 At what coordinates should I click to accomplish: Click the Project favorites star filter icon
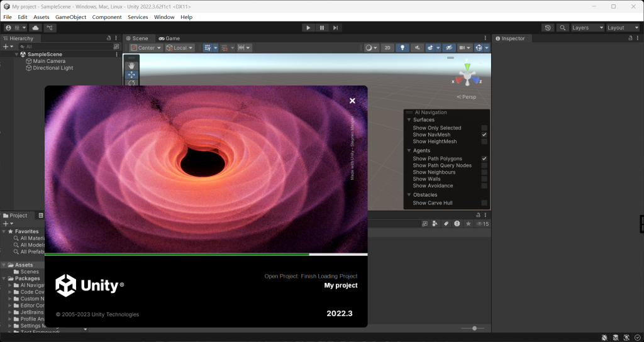tap(468, 224)
